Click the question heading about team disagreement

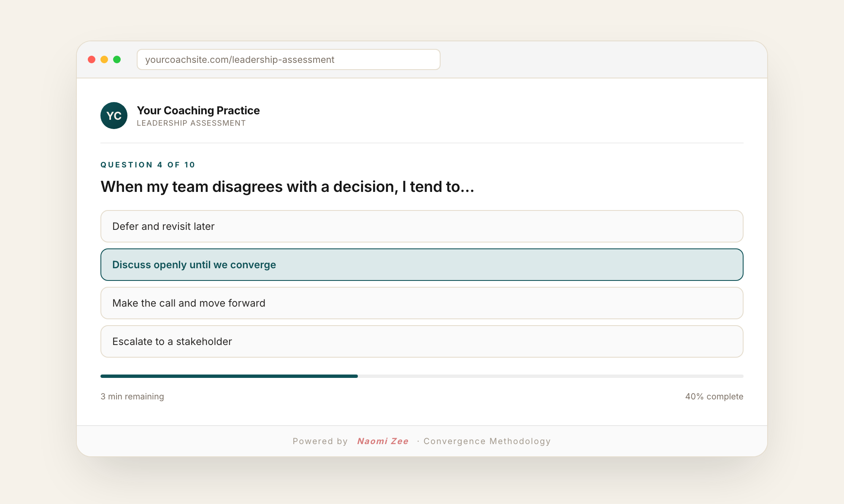point(287,186)
